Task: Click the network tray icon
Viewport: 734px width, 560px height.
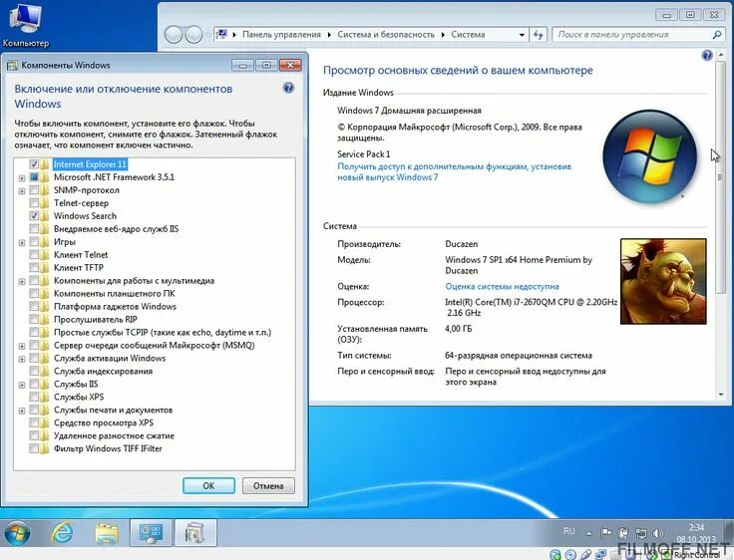Action: tap(640, 533)
